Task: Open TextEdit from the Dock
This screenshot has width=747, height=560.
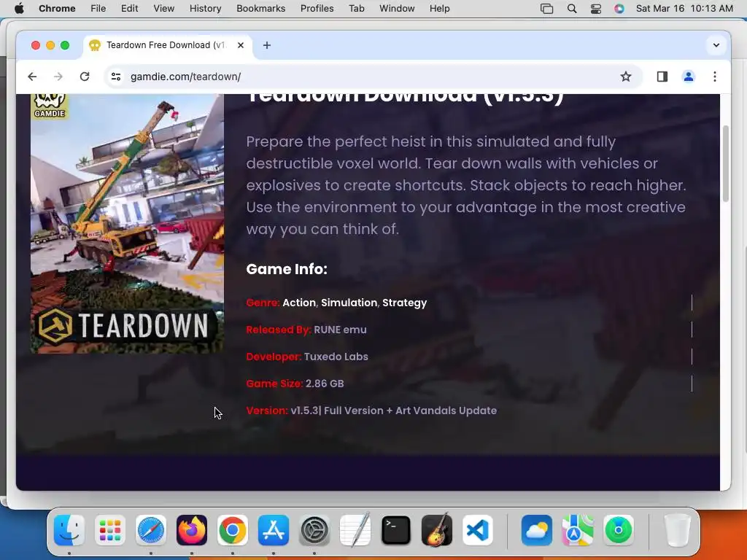Action: coord(355,530)
